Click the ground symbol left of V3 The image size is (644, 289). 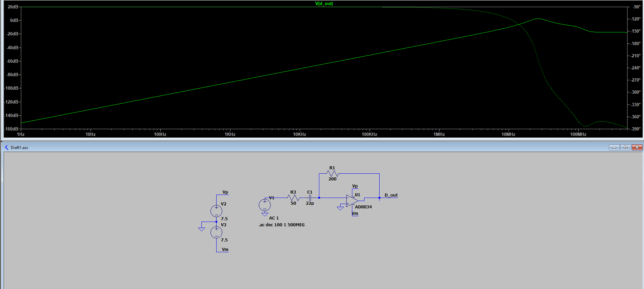[201, 229]
